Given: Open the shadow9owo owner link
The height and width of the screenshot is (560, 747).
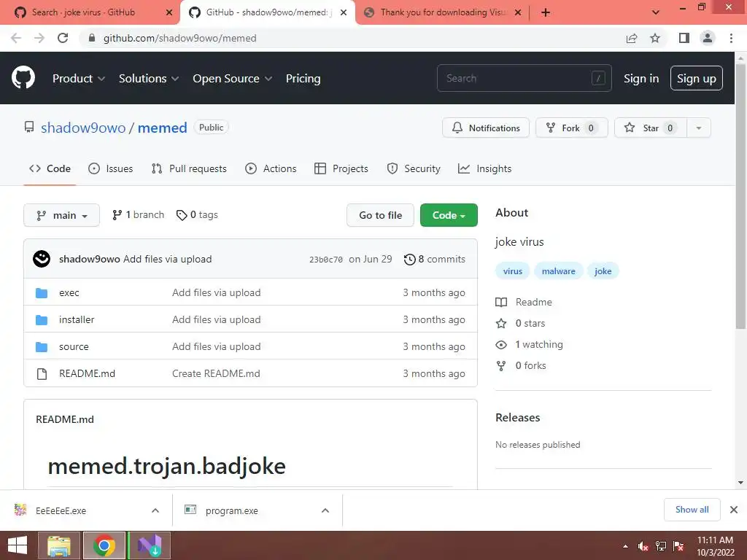Looking at the screenshot, I should pos(83,128).
